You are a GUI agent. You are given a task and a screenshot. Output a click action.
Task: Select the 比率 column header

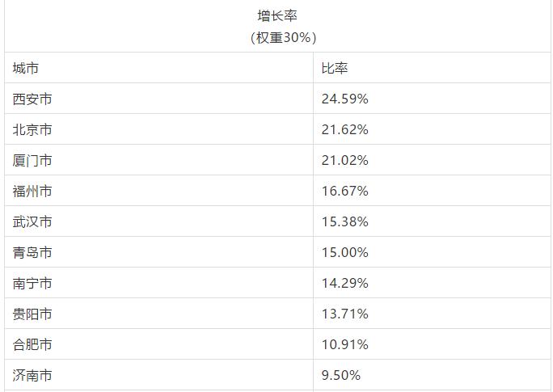coord(335,69)
